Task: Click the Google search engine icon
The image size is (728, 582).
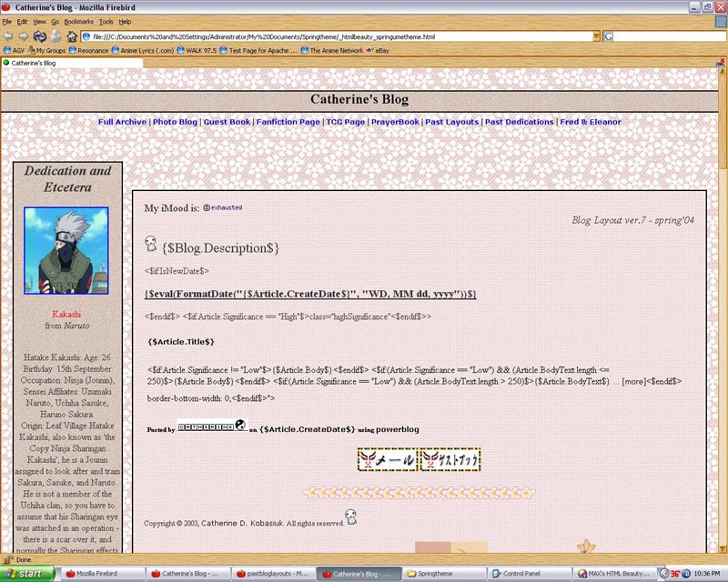Action: point(608,36)
